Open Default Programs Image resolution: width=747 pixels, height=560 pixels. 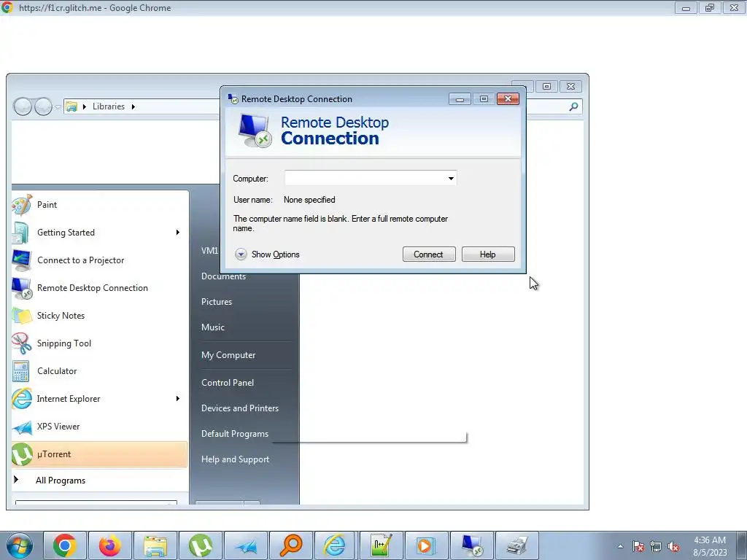coord(235,434)
